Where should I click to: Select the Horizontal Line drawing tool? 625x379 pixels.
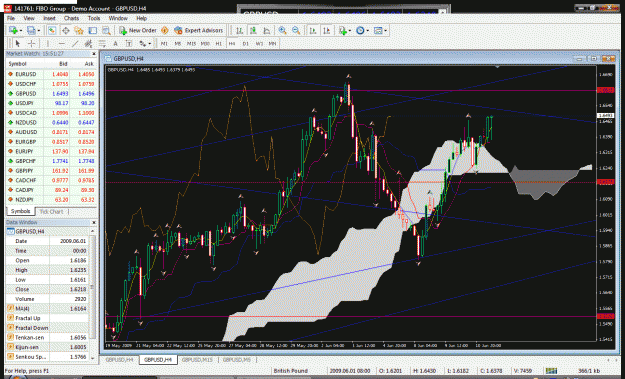pos(61,43)
